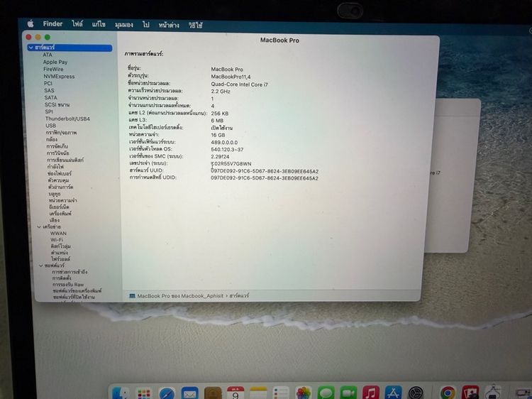
Task: Select ไฟร์วอลล์ under network section
Action: click(x=61, y=258)
